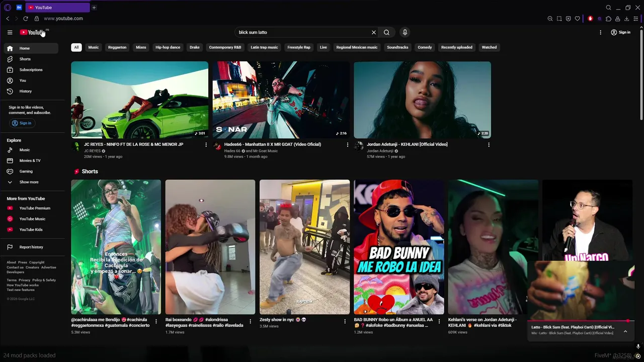Open the YouTube guide hamburger menu

10,32
